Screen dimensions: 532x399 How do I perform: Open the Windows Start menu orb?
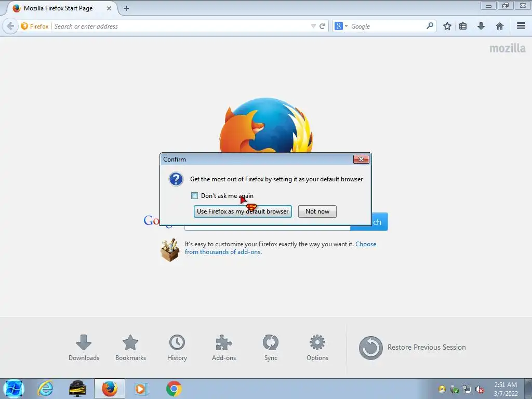click(x=14, y=389)
